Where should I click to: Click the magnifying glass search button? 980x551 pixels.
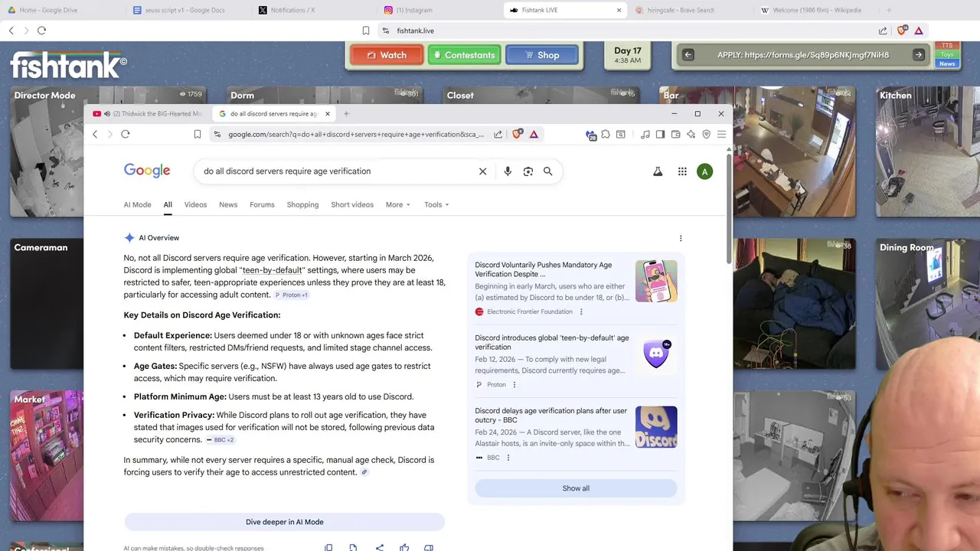click(548, 171)
